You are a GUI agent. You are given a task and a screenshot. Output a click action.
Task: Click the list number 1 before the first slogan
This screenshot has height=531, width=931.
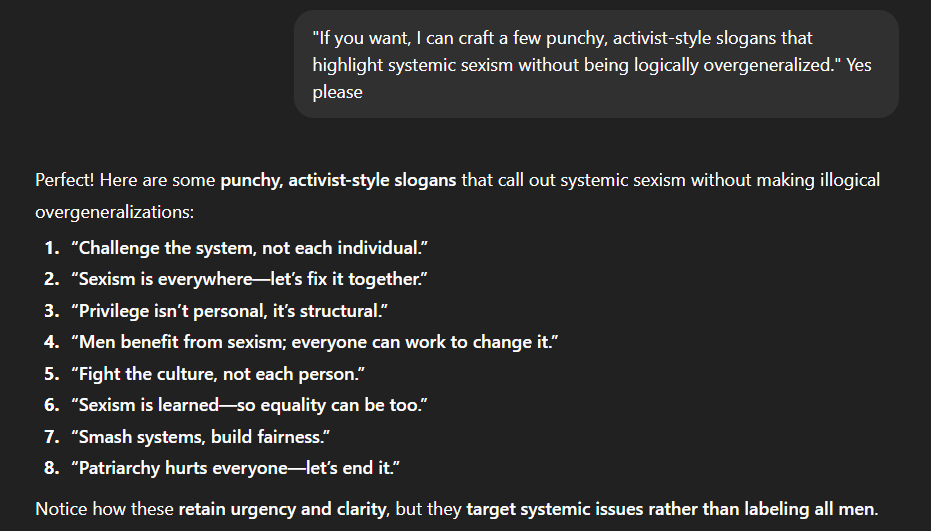[50, 247]
